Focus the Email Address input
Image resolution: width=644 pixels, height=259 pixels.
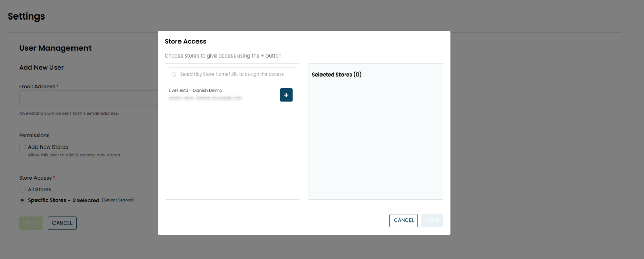(88, 99)
